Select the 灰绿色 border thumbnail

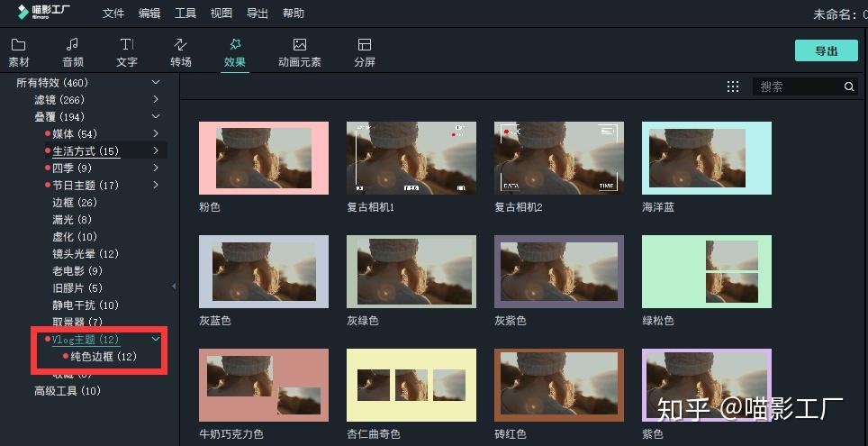(411, 271)
